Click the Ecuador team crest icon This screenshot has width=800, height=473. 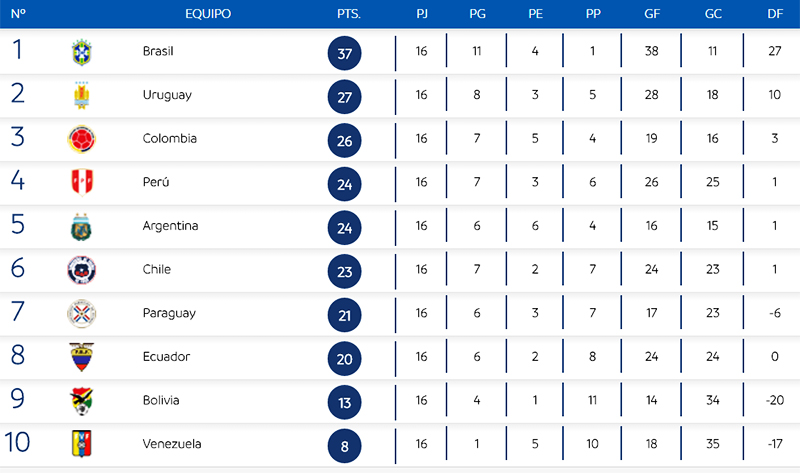click(x=81, y=357)
